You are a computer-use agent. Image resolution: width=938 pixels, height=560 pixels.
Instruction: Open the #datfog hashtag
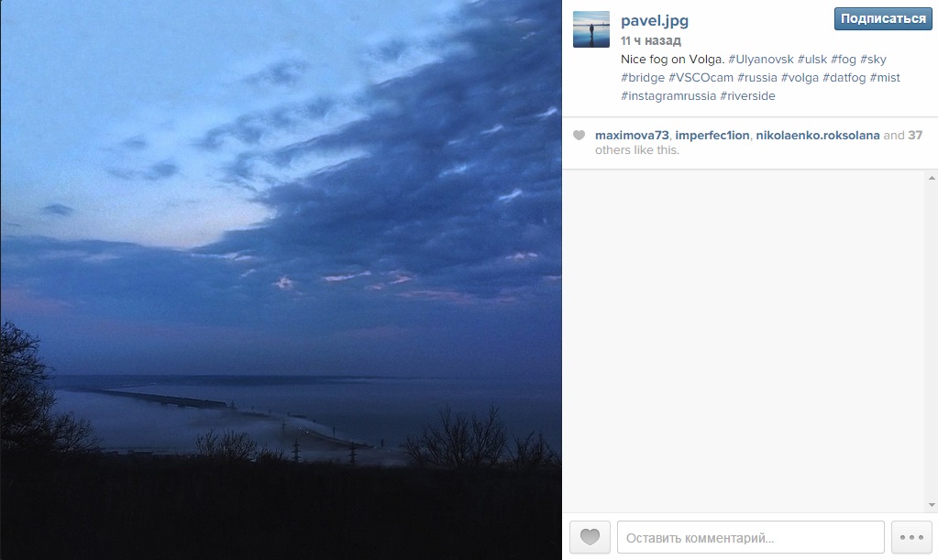point(844,78)
